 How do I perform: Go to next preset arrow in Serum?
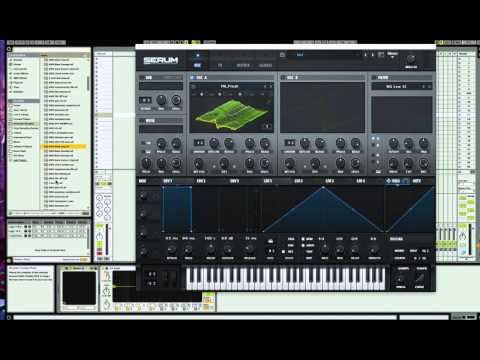tap(373, 55)
